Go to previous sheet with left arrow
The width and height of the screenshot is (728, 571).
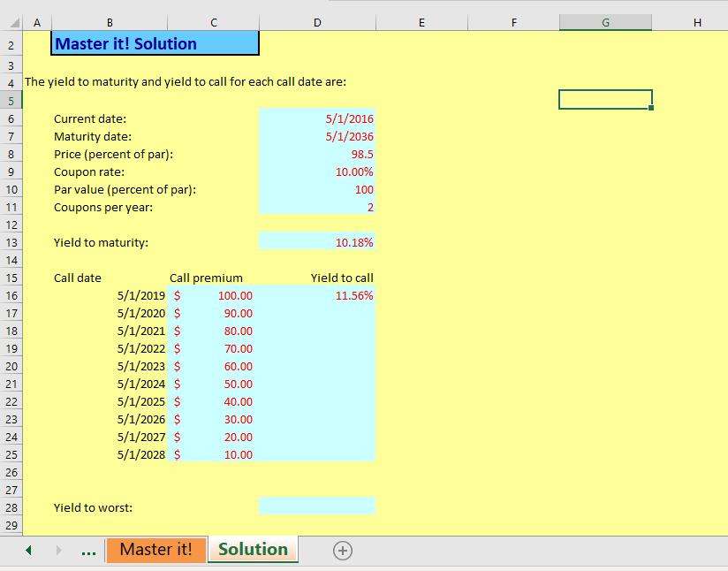29,551
